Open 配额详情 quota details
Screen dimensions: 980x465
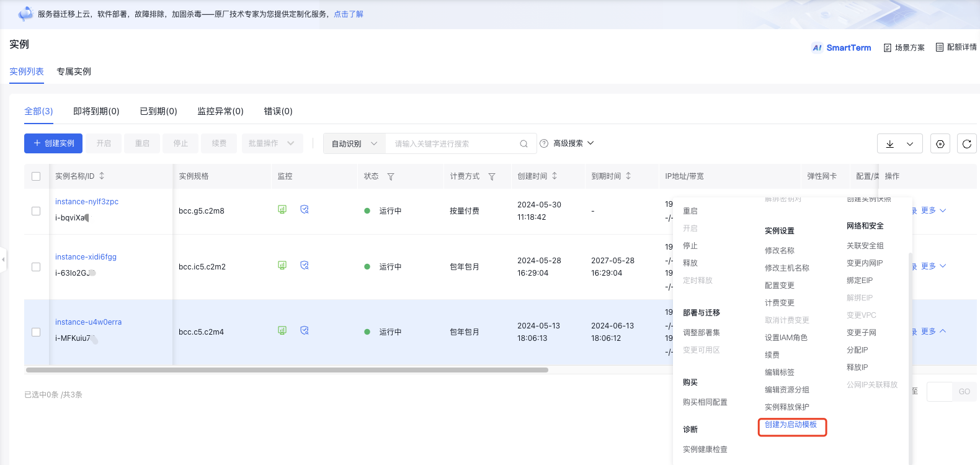coord(956,47)
